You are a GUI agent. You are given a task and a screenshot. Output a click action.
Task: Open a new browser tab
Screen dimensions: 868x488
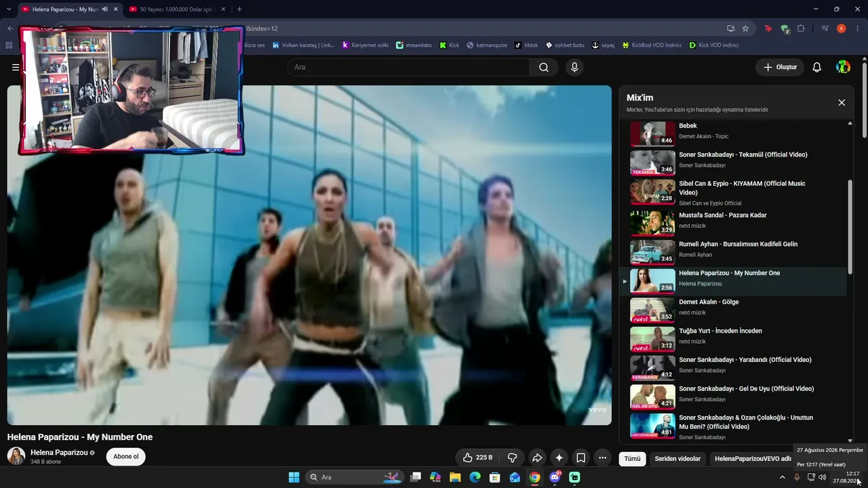pyautogui.click(x=239, y=9)
